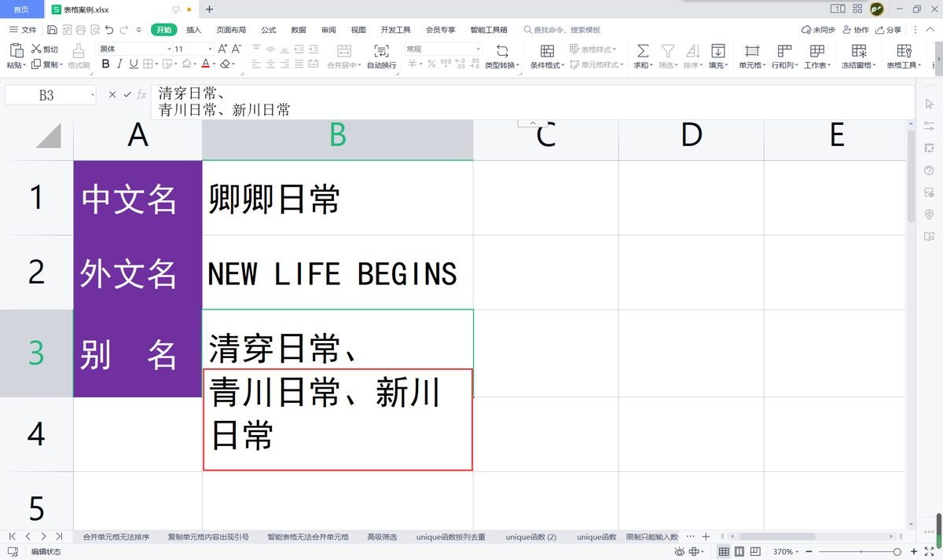This screenshot has height=560, width=943.
Task: Click the Fill (填充) icon
Action: [x=717, y=51]
